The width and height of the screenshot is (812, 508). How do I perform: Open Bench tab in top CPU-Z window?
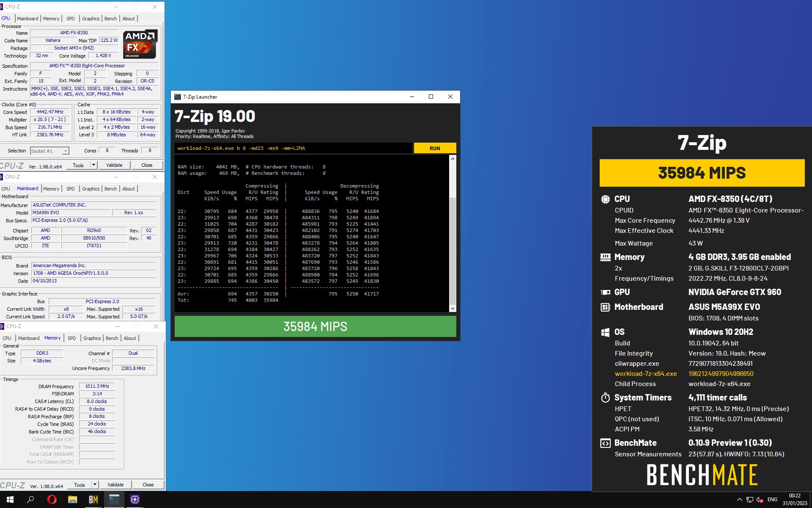click(111, 19)
